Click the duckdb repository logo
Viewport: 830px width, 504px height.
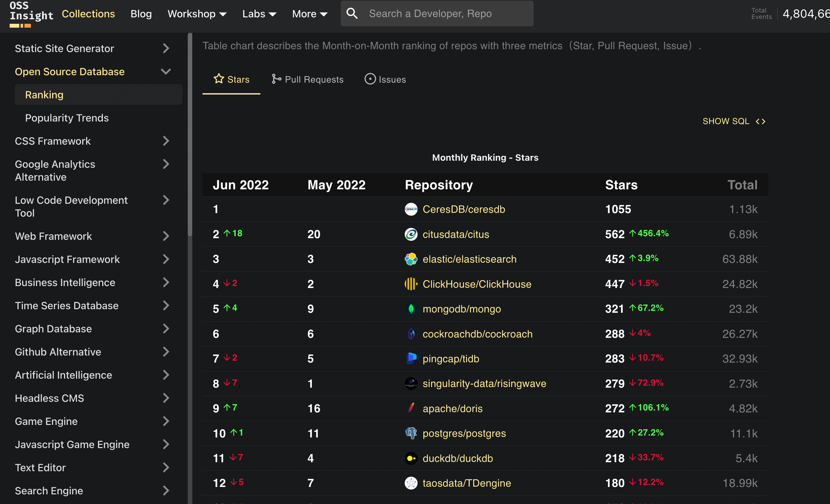(410, 458)
